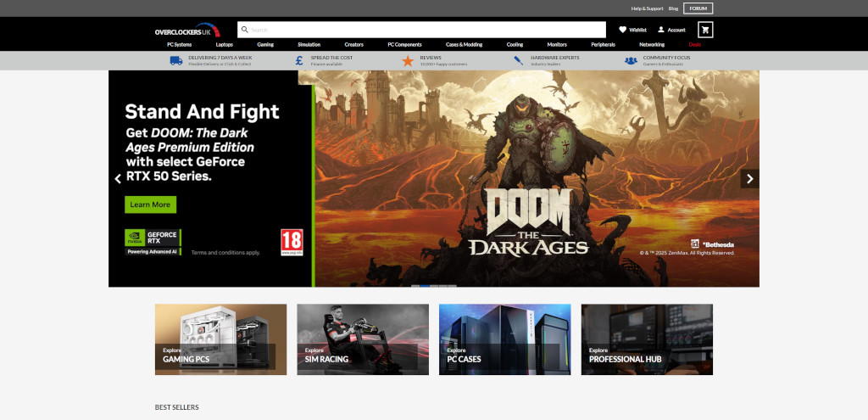Screen dimensions: 868x420
Task: Click the Wishlist heart icon
Action: pos(623,30)
